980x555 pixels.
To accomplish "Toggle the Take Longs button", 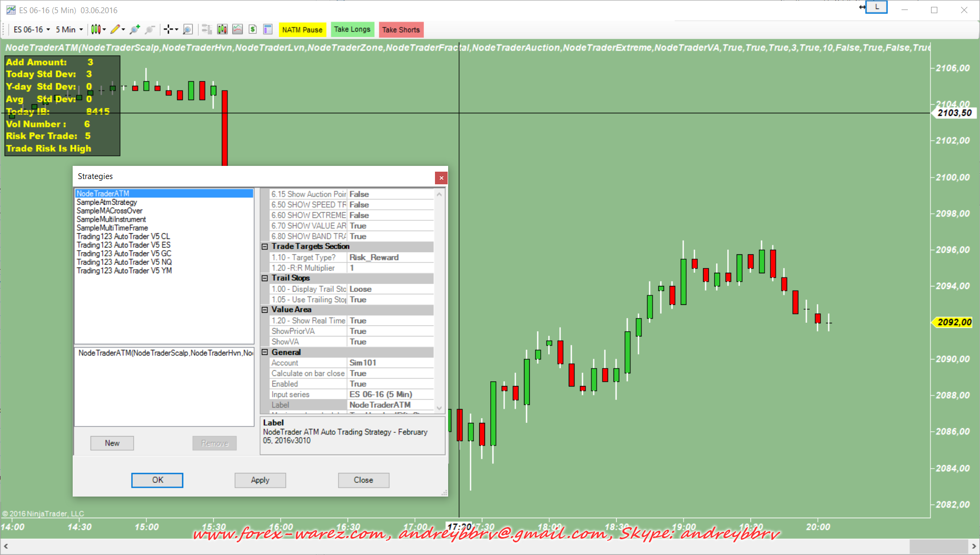I will pos(352,29).
